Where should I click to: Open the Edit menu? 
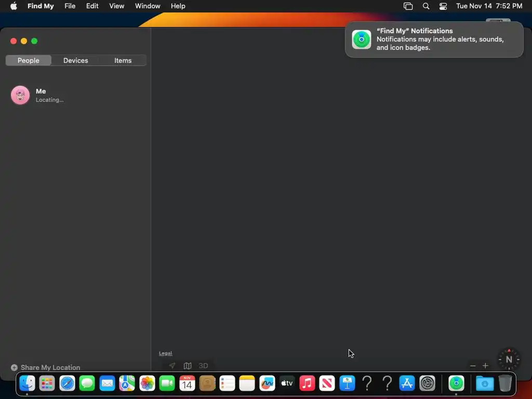pos(92,6)
